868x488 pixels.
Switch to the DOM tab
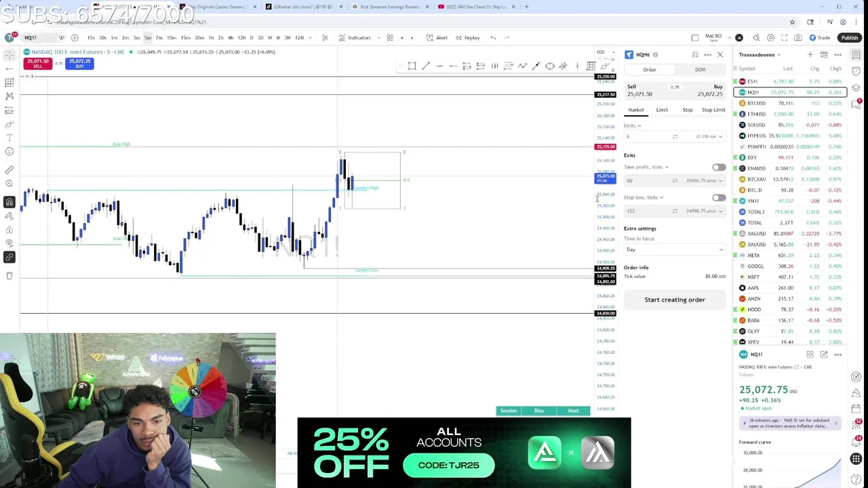700,70
